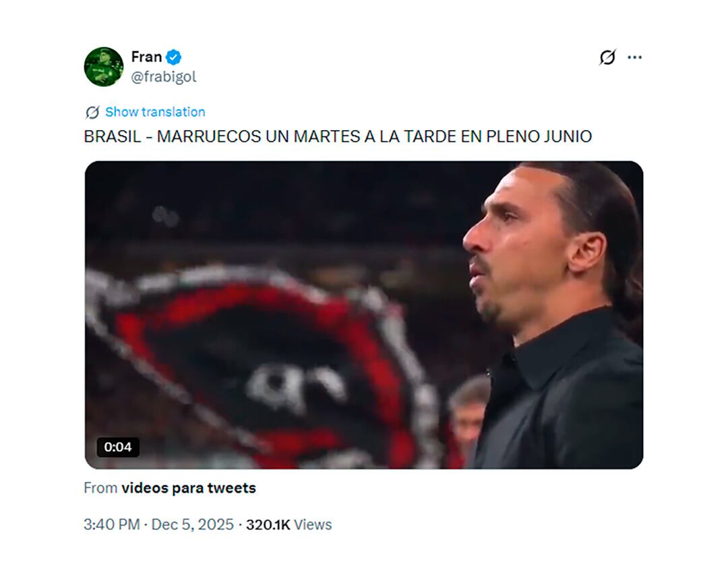The image size is (728, 584).
Task: Open Fran's profile picture avatar
Action: point(103,67)
